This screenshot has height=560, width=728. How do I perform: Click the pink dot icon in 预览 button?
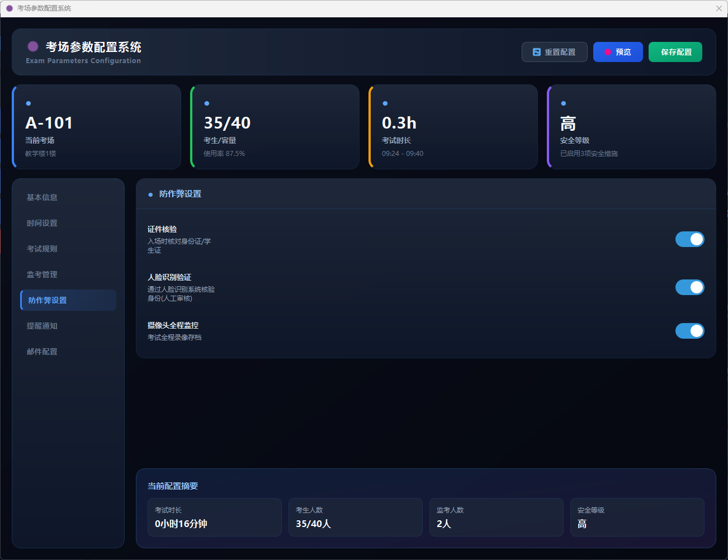click(x=608, y=52)
